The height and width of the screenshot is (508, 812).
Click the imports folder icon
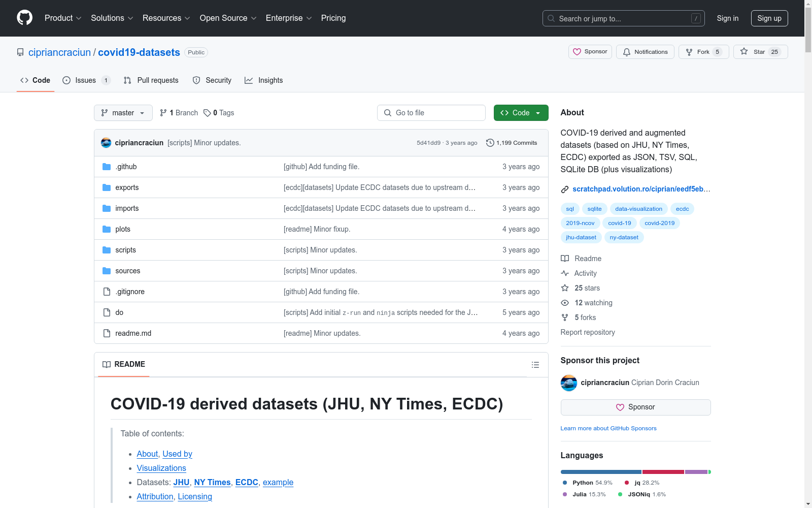(x=107, y=208)
